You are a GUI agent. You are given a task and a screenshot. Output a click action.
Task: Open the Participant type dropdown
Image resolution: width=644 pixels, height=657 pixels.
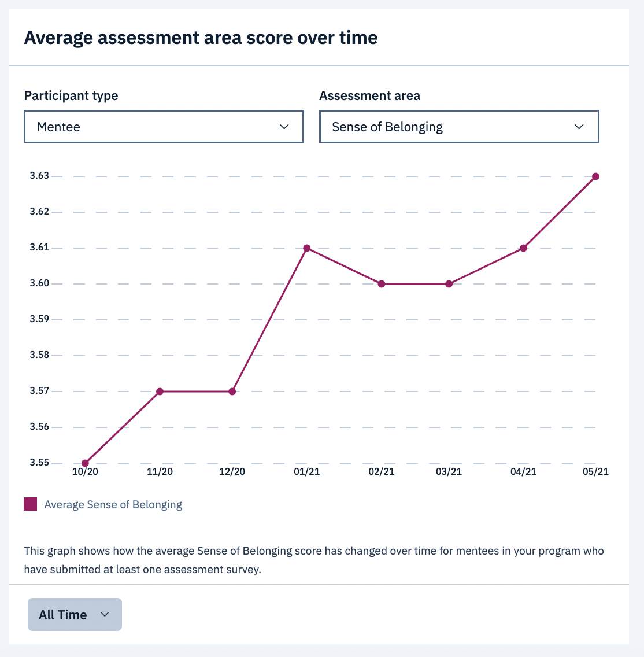[163, 127]
